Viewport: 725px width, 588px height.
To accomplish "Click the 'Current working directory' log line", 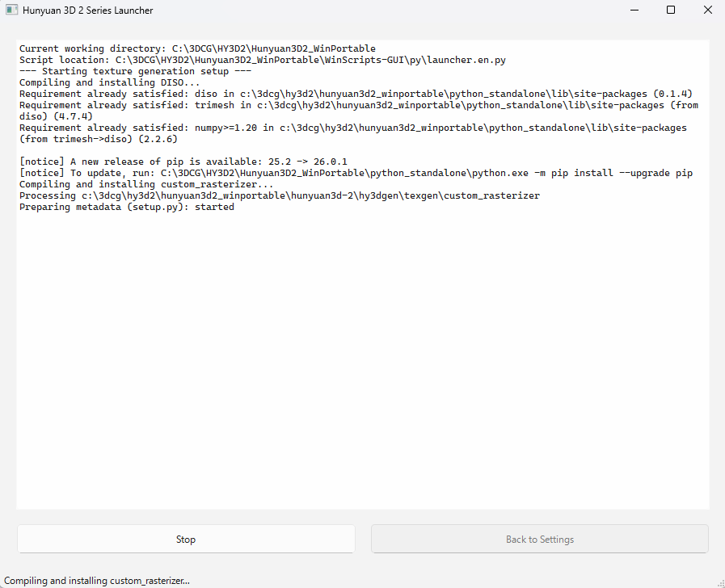I will pos(197,48).
